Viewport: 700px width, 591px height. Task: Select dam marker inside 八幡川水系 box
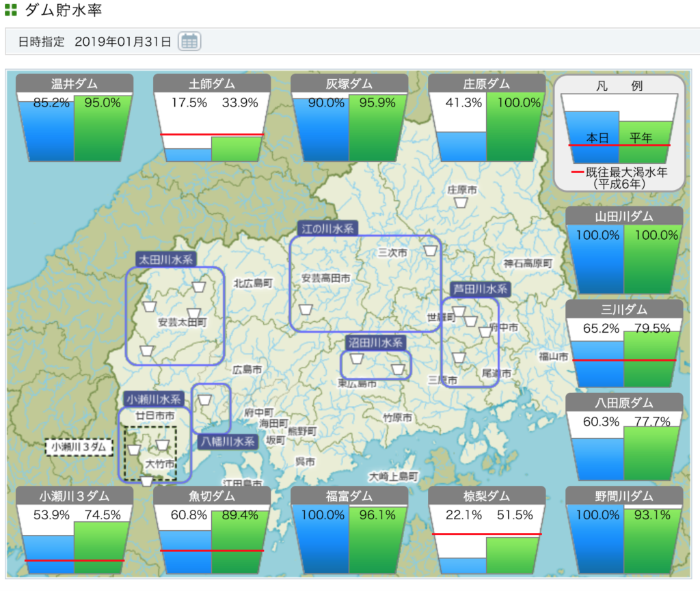pyautogui.click(x=204, y=400)
